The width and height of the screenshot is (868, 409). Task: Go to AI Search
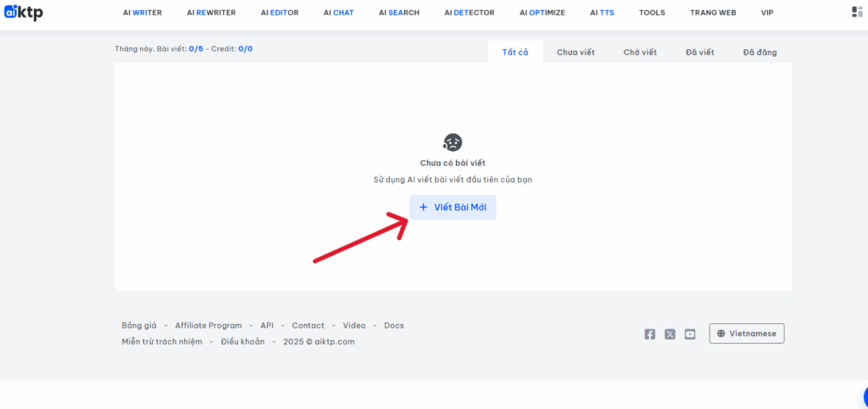pos(399,13)
